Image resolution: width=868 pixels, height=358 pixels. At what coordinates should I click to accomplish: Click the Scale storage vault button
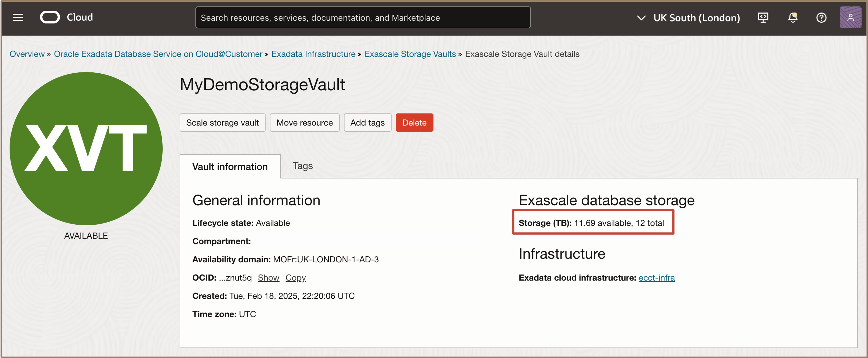[x=222, y=123]
